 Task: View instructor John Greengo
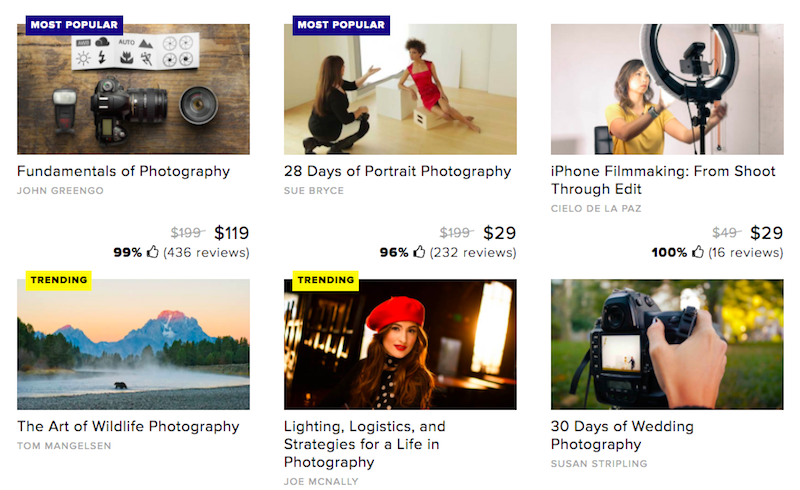60,190
